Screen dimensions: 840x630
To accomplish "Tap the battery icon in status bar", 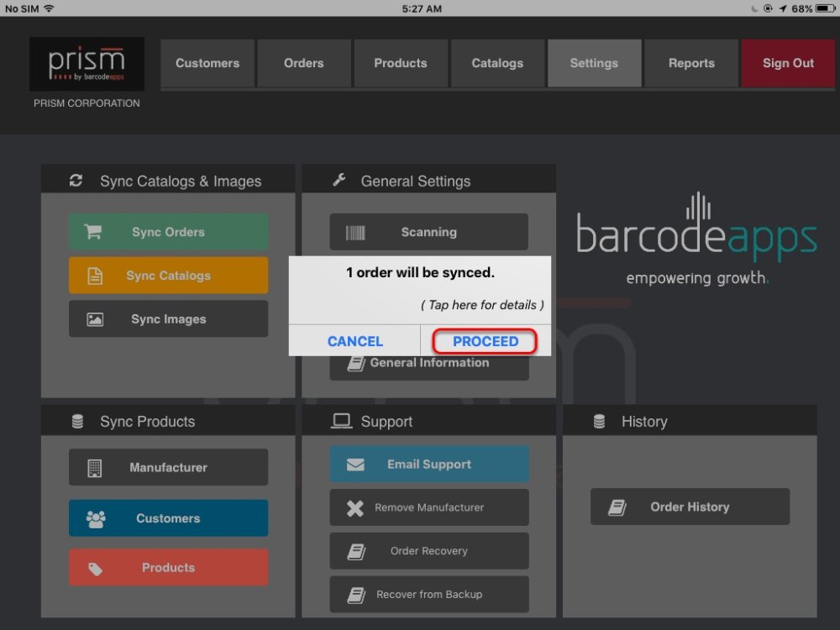I will click(825, 8).
